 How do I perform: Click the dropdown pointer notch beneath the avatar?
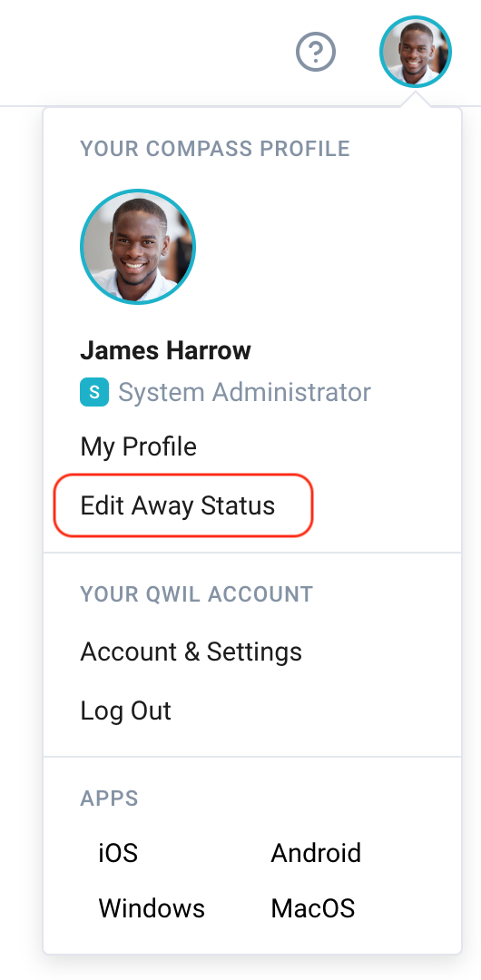click(416, 99)
